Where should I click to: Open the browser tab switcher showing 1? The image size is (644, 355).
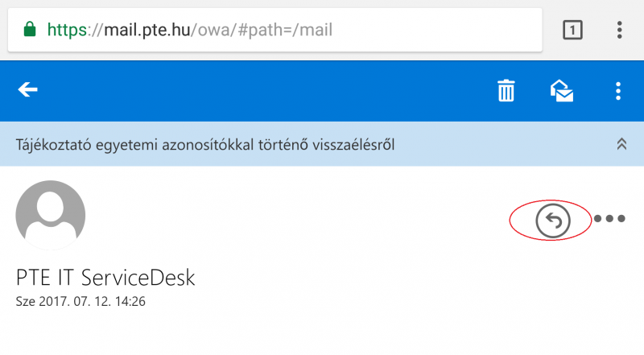(572, 30)
